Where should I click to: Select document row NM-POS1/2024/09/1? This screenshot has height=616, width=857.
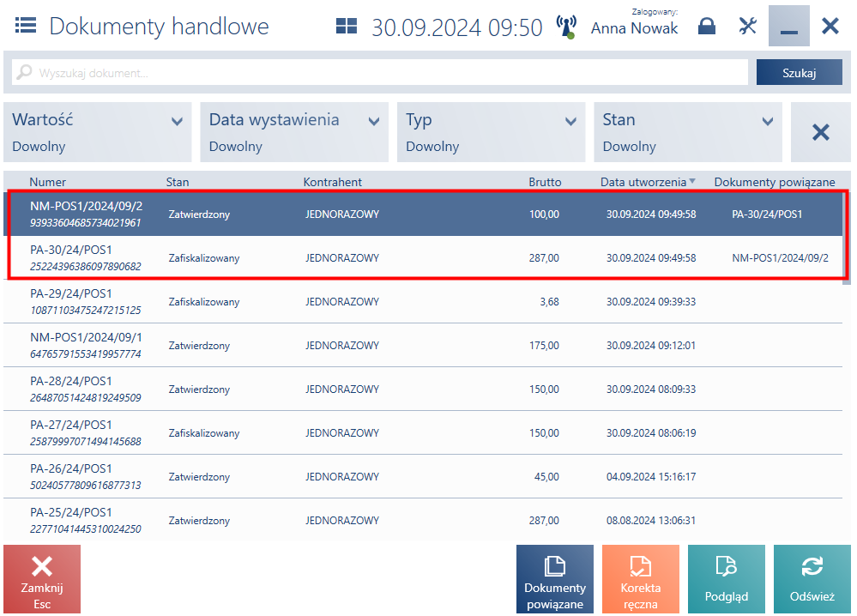pyautogui.click(x=423, y=345)
